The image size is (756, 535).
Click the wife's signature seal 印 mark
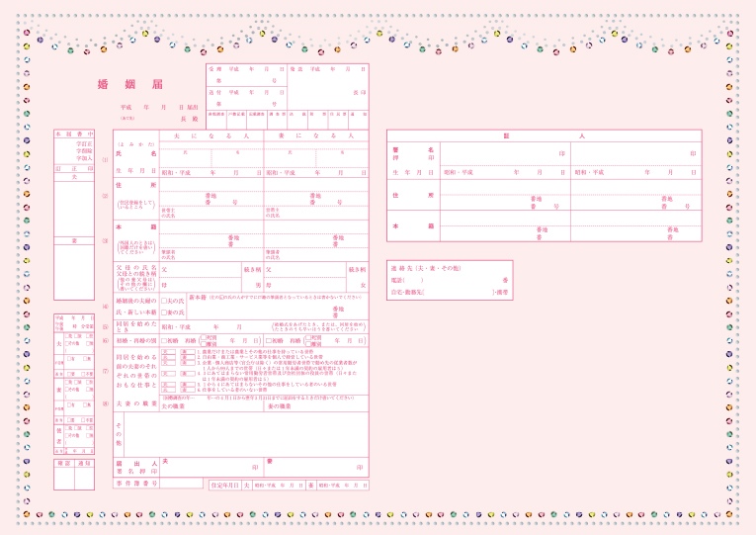click(360, 466)
